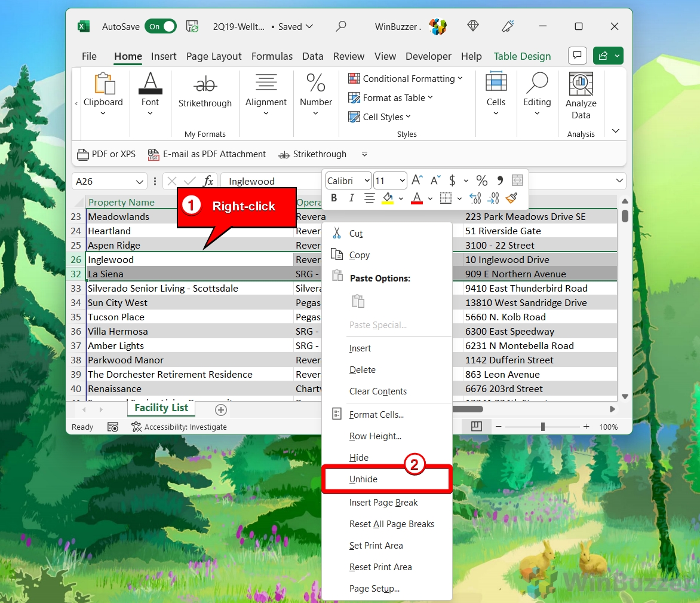Viewport: 700px width, 603px height.
Task: Open the Page Layout ribbon tab
Action: tap(214, 56)
